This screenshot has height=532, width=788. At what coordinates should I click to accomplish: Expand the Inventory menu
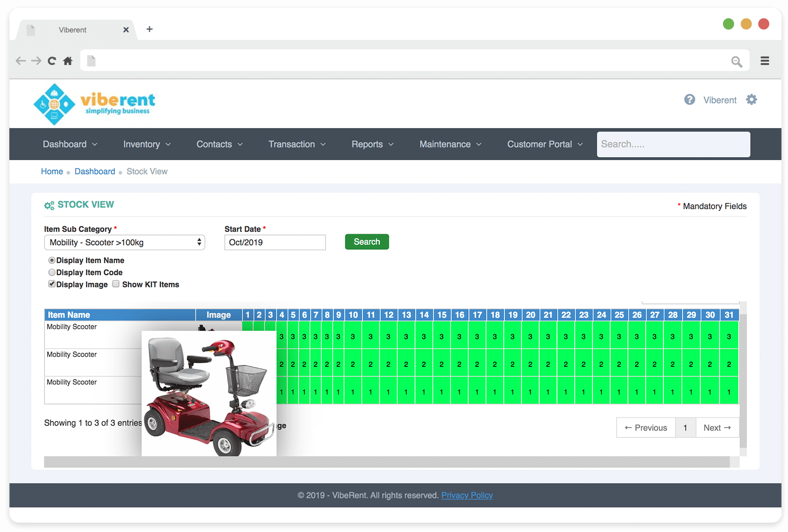coord(147,144)
